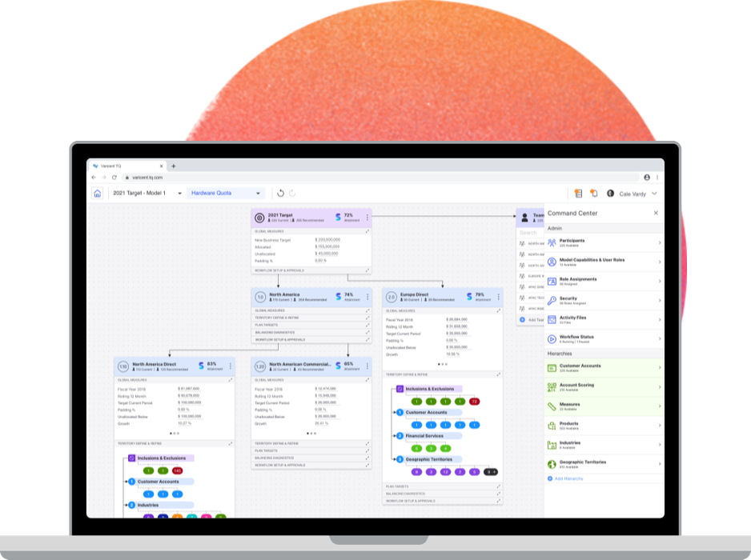Open the Participants admin panel

click(551, 242)
